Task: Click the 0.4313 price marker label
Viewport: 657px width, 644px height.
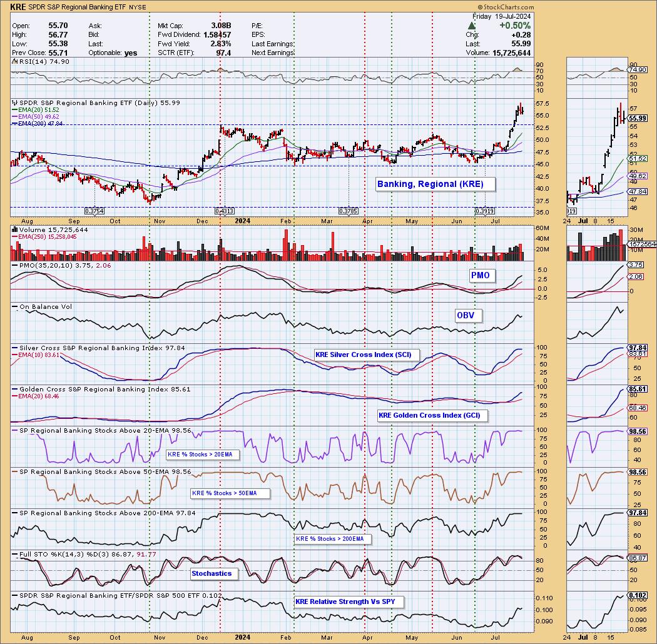Action: click(x=225, y=211)
